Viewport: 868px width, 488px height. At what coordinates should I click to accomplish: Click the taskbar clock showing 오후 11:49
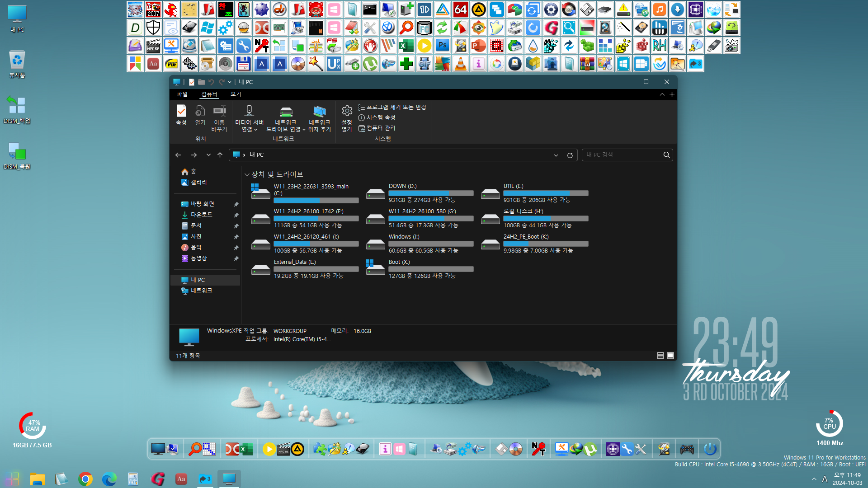pos(847,479)
